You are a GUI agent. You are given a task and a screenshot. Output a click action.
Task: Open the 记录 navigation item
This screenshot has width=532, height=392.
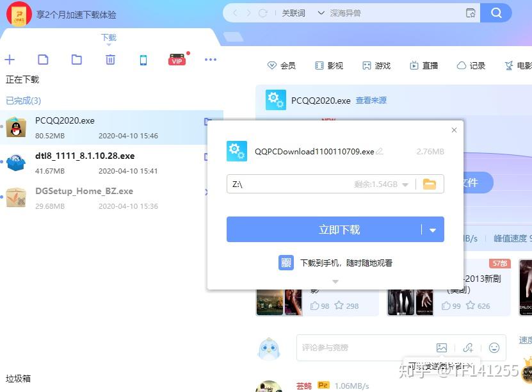471,65
